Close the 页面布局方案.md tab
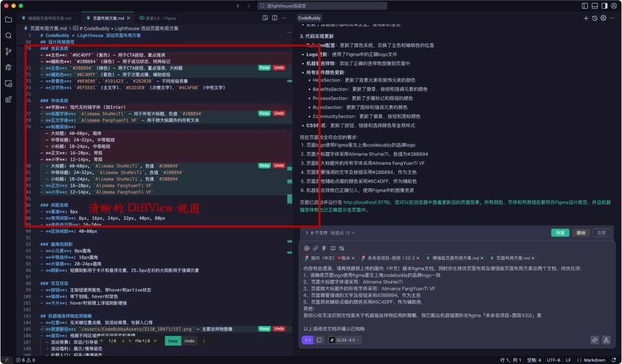The width and height of the screenshot is (622, 364). click(128, 18)
